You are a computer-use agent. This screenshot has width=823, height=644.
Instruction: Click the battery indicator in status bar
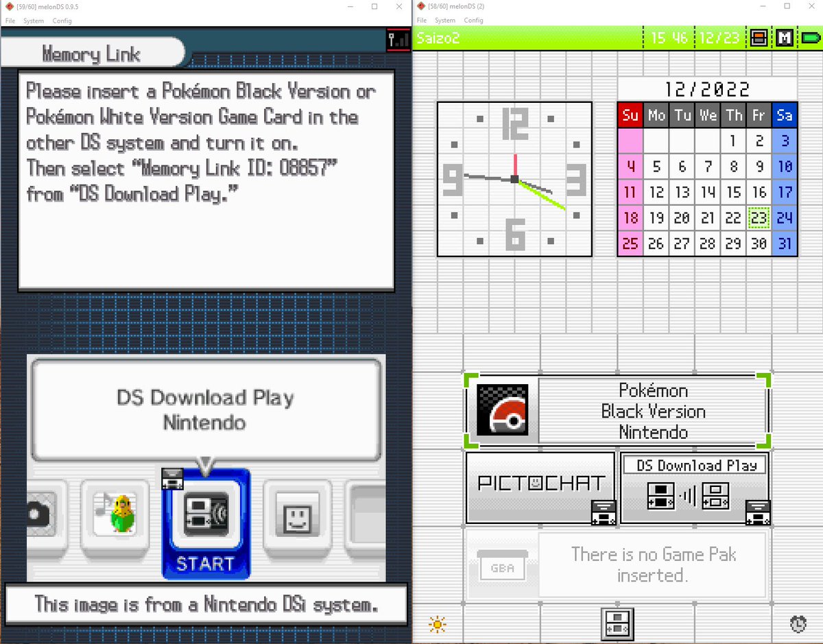809,38
